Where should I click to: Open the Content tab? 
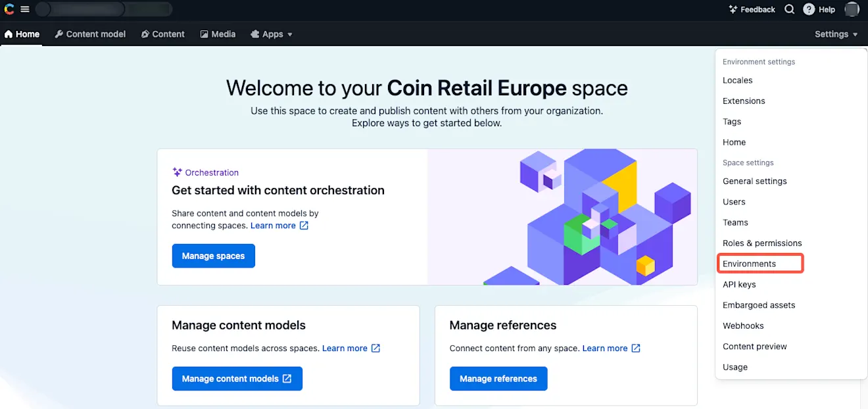click(163, 34)
